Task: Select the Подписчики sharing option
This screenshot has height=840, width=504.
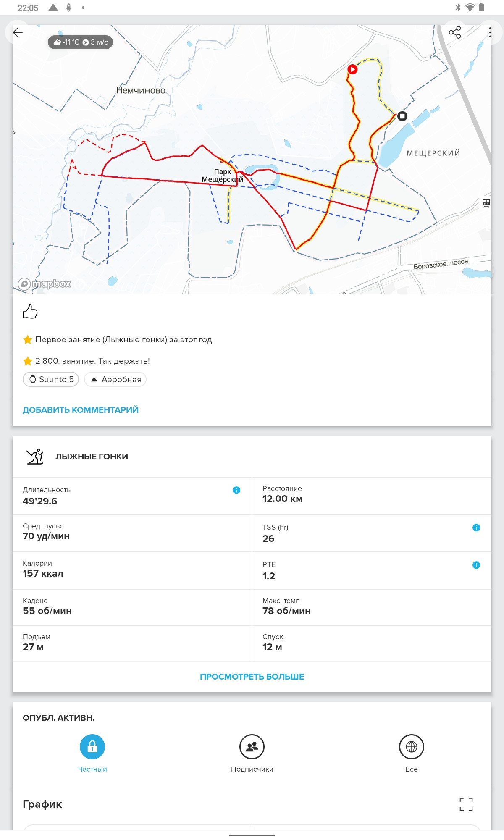Action: tap(252, 753)
